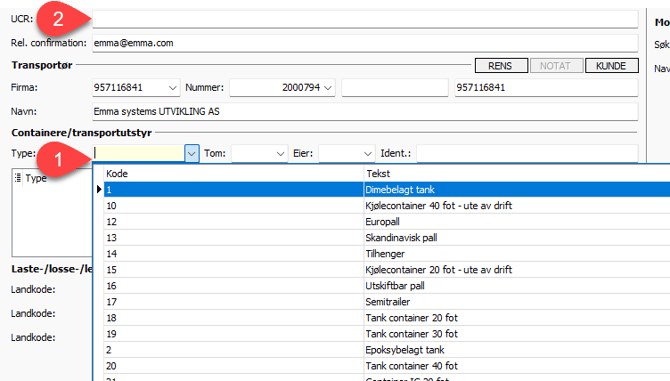Image resolution: width=670 pixels, height=381 pixels.
Task: Click inside the Type text box
Action: click(139, 153)
